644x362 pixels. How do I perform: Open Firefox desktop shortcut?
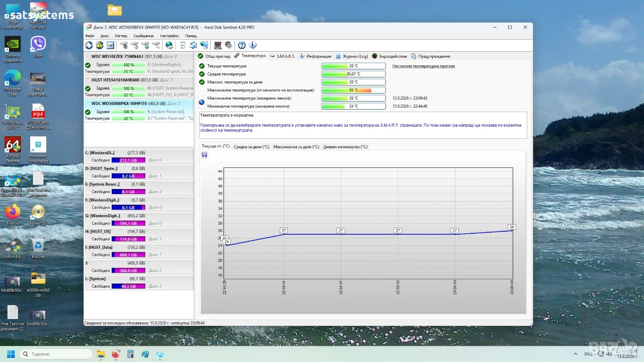[x=13, y=215]
